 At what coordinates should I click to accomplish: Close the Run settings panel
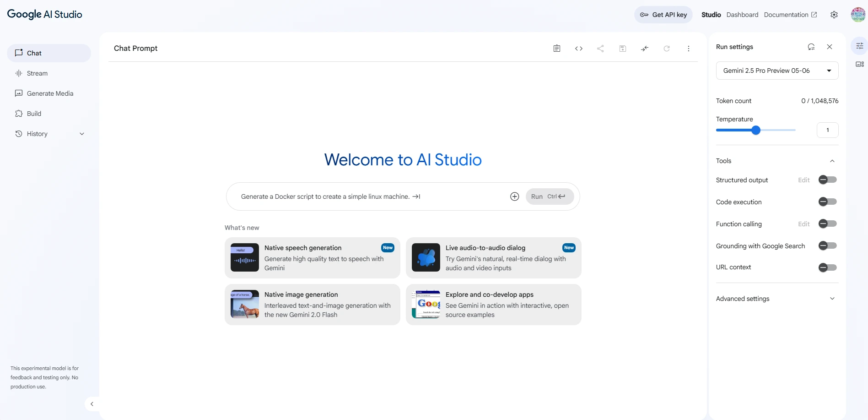(x=830, y=47)
